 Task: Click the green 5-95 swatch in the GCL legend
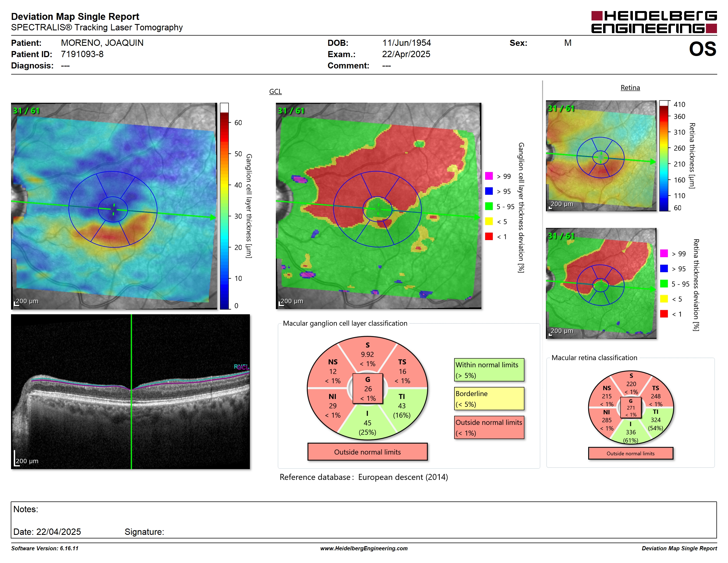(489, 206)
